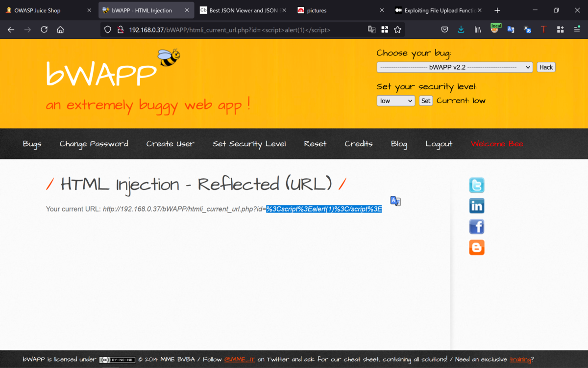Open the Firefox application menu
Image resolution: width=588 pixels, height=368 pixels.
click(x=577, y=29)
